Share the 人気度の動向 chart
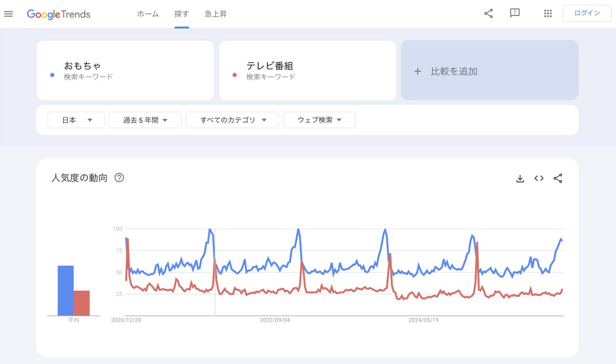Image resolution: width=616 pixels, height=364 pixels. pyautogui.click(x=558, y=178)
